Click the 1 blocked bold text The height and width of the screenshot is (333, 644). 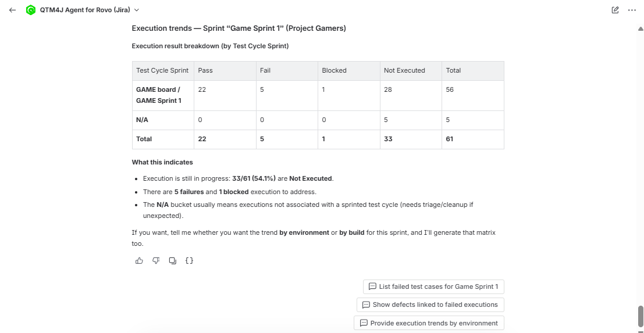[233, 192]
